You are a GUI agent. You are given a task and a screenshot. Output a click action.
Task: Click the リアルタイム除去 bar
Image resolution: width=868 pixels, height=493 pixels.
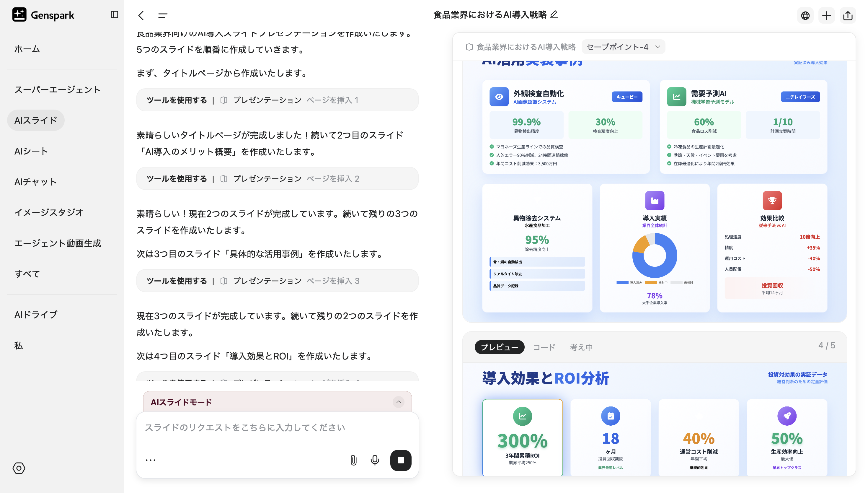[537, 274]
